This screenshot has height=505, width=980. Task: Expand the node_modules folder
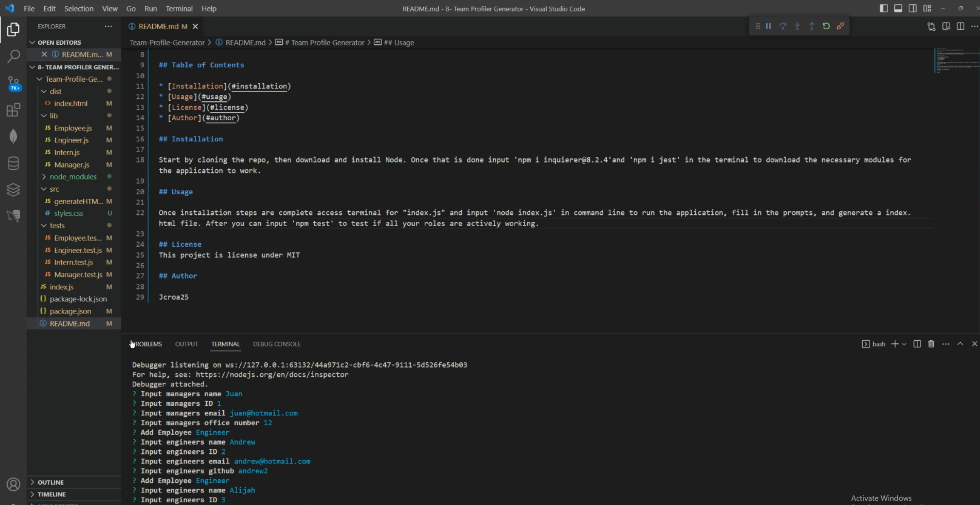(x=73, y=177)
